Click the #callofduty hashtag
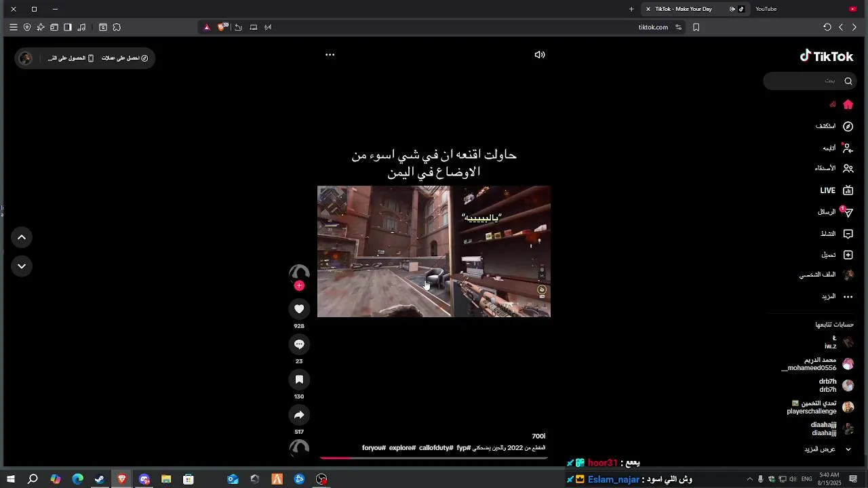 [436, 448]
